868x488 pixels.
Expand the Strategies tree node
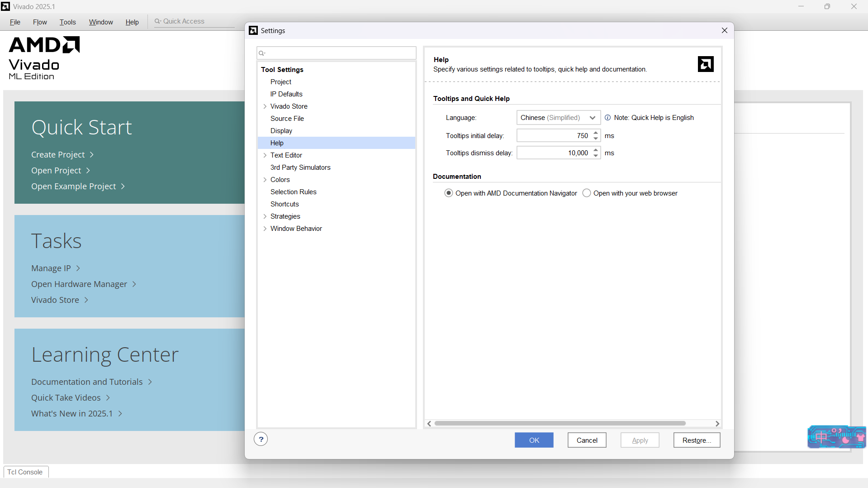click(265, 216)
